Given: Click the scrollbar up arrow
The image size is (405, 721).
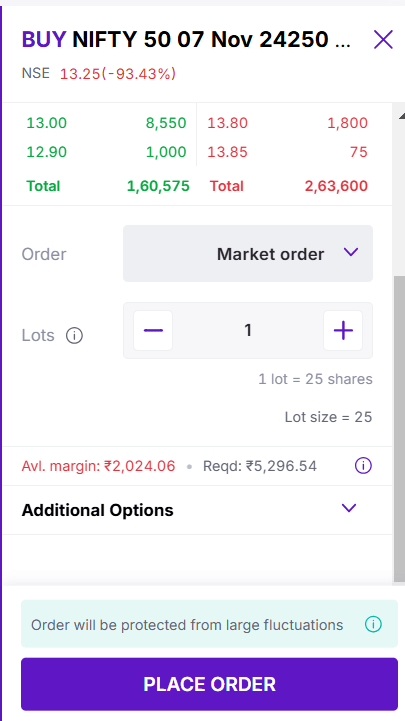Looking at the screenshot, I should (401, 115).
